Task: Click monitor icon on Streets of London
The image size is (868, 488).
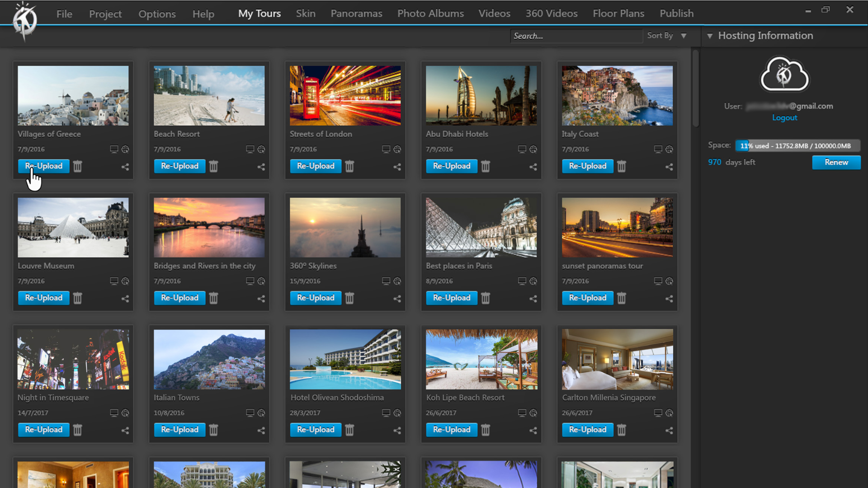Action: click(386, 149)
